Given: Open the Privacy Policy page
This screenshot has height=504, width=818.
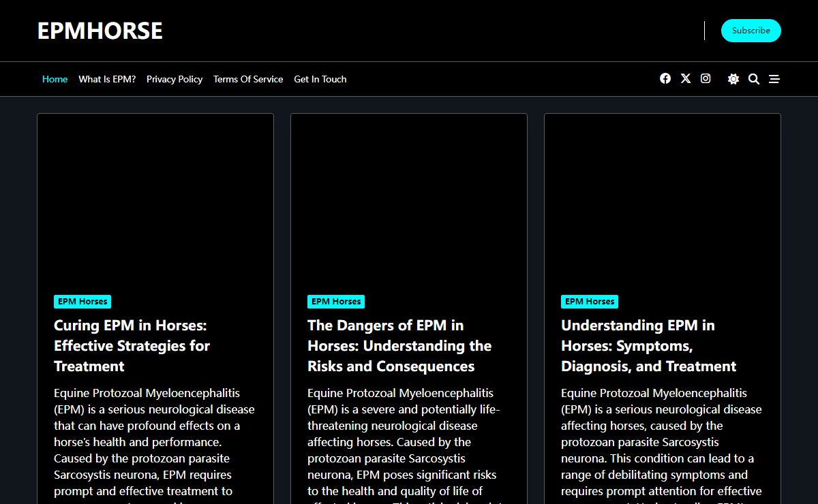Looking at the screenshot, I should tap(175, 79).
